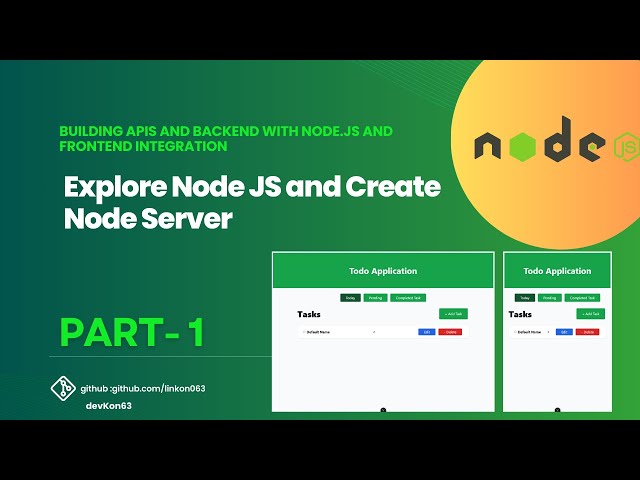Select Pending tab in wide Todo preview
Viewport: 640px width, 480px height.
376,298
